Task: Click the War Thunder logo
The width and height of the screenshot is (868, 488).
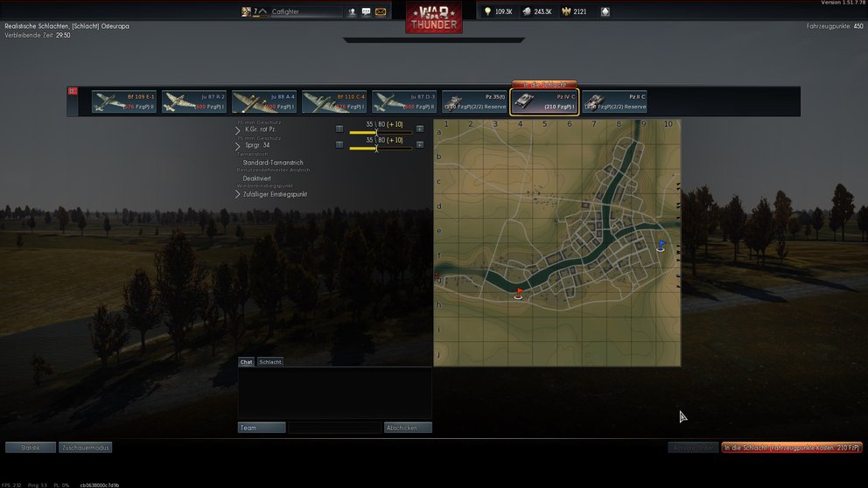Action: point(434,17)
